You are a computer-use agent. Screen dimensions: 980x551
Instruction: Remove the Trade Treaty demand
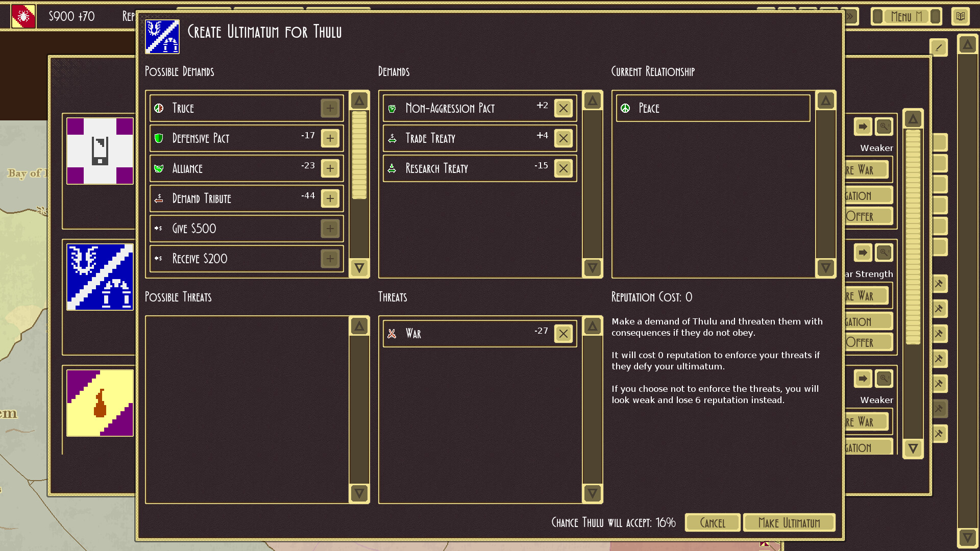coord(563,138)
